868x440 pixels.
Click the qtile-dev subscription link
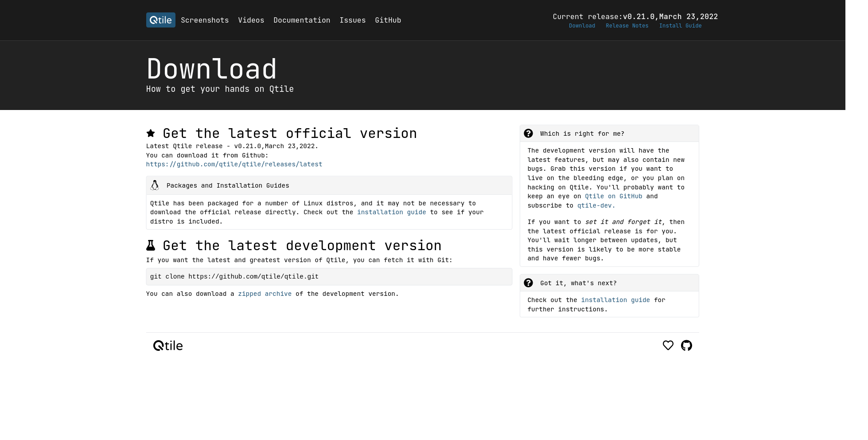(596, 205)
